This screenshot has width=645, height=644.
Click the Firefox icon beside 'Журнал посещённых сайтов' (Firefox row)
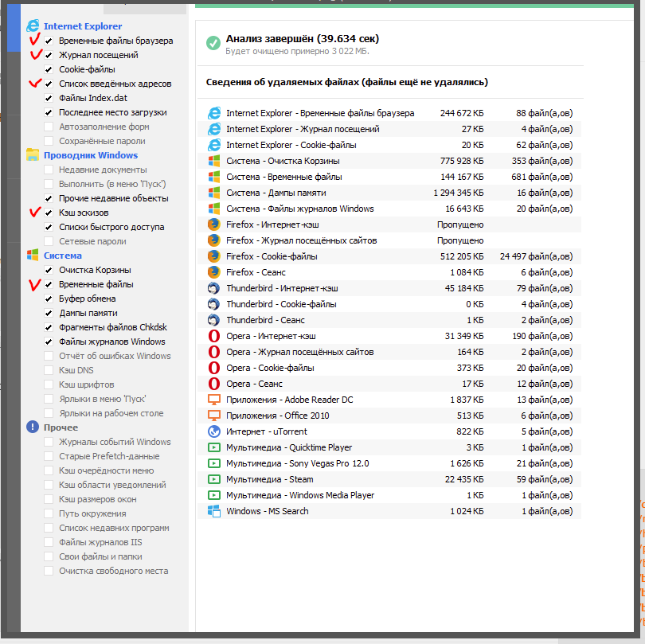click(214, 240)
